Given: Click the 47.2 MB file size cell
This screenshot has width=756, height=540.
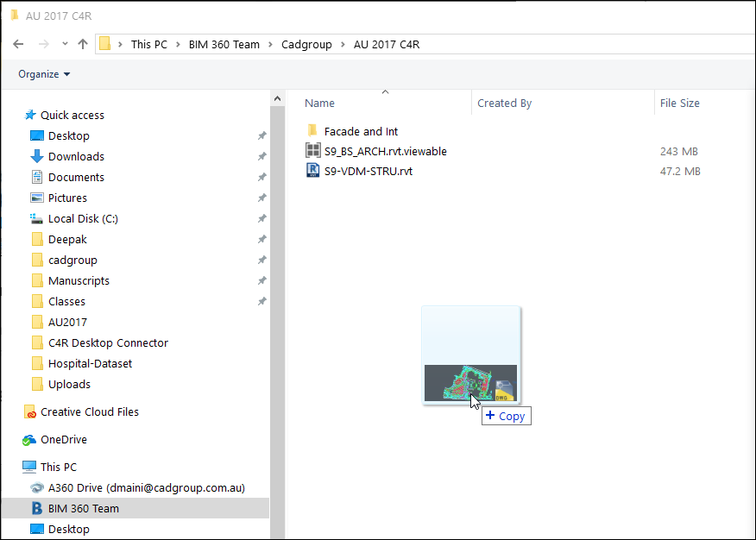Looking at the screenshot, I should [680, 172].
